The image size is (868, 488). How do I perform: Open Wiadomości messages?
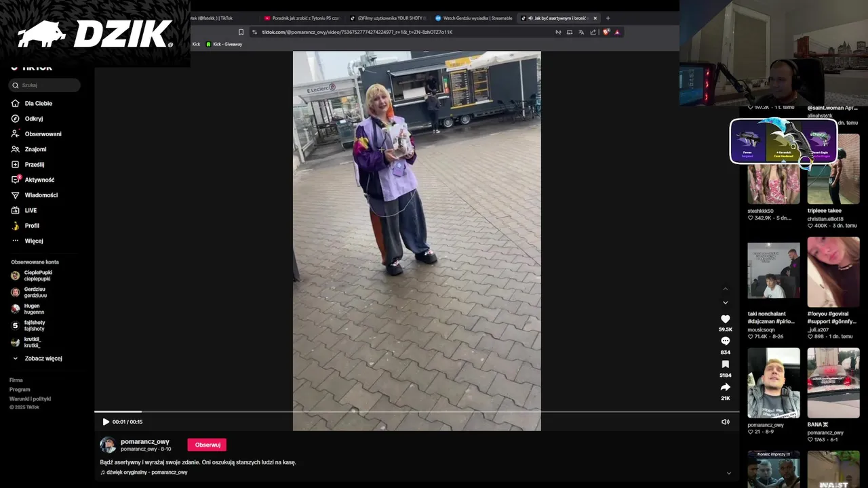click(x=41, y=195)
